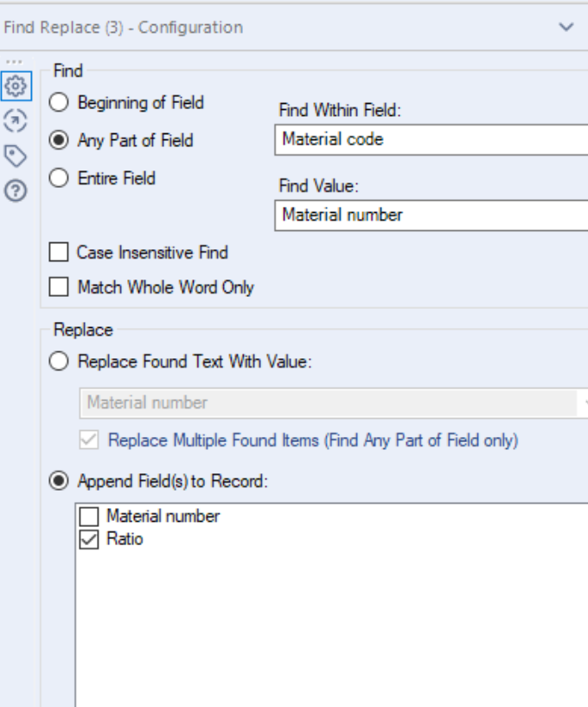Open the Navigation arrow tab in sidebar
The height and width of the screenshot is (707, 588).
[15, 120]
